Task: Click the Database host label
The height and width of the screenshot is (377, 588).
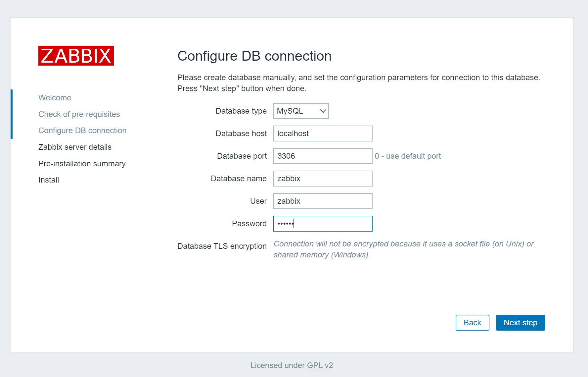Action: (x=241, y=134)
